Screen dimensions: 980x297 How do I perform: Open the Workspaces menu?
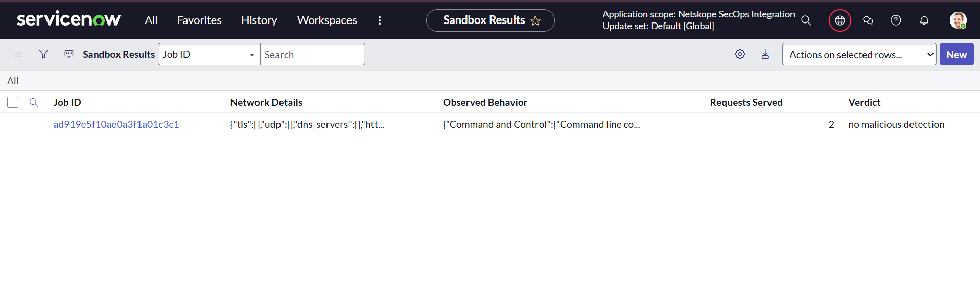point(327,20)
